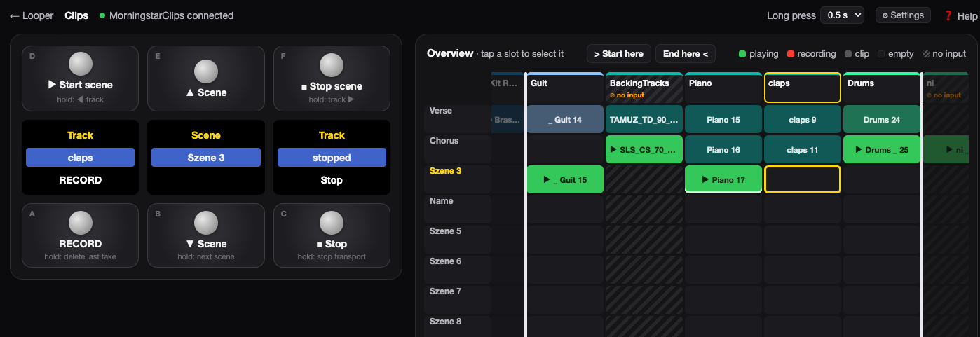This screenshot has width=980, height=337.
Task: Click the 'Szene 3' scene display field
Action: pos(206,158)
